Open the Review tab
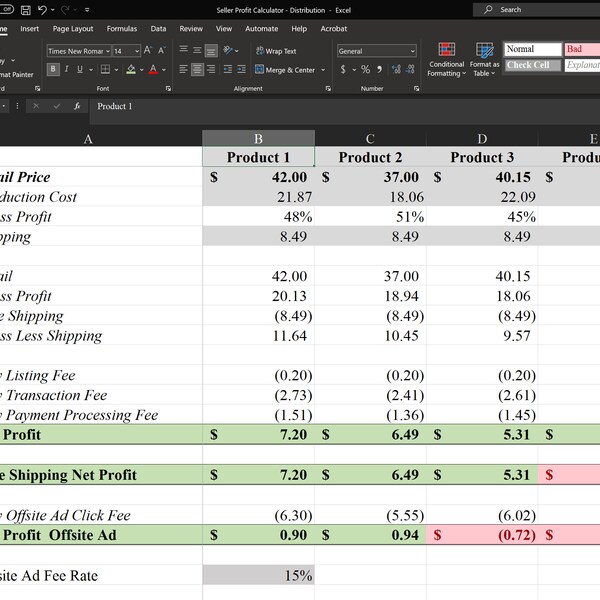This screenshot has height=600, width=600. (x=191, y=29)
